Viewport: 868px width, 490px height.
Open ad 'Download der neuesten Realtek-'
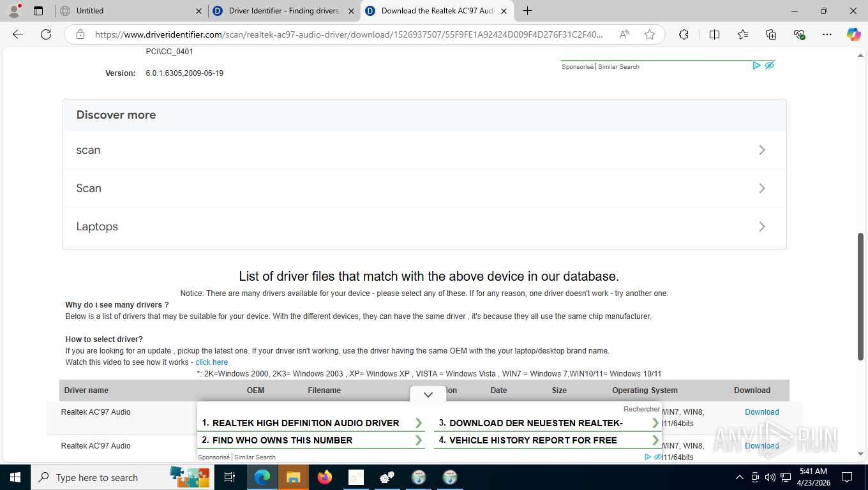pyautogui.click(x=548, y=423)
